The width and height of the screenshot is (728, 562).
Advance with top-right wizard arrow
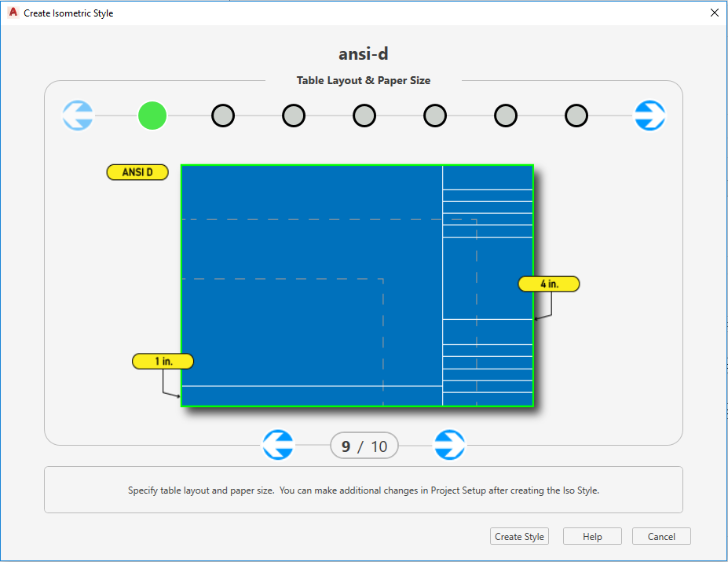pos(649,116)
